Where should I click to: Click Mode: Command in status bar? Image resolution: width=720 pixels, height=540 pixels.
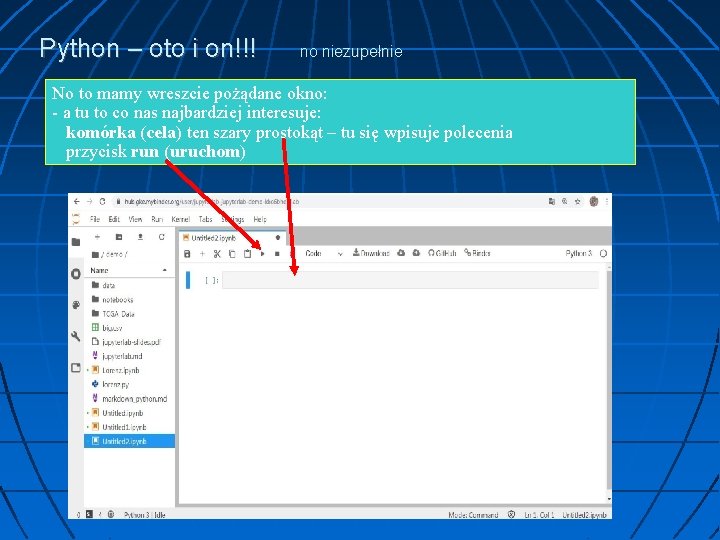pos(473,515)
